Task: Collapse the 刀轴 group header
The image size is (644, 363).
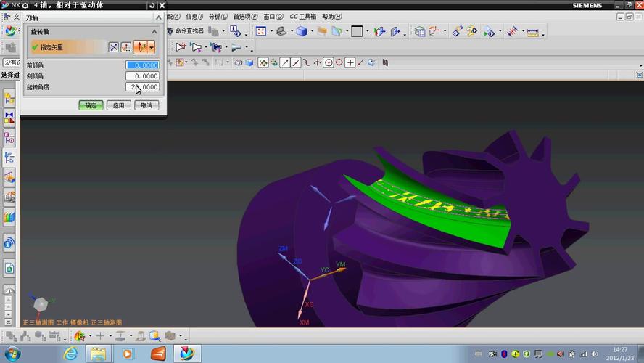Action: 158,17
